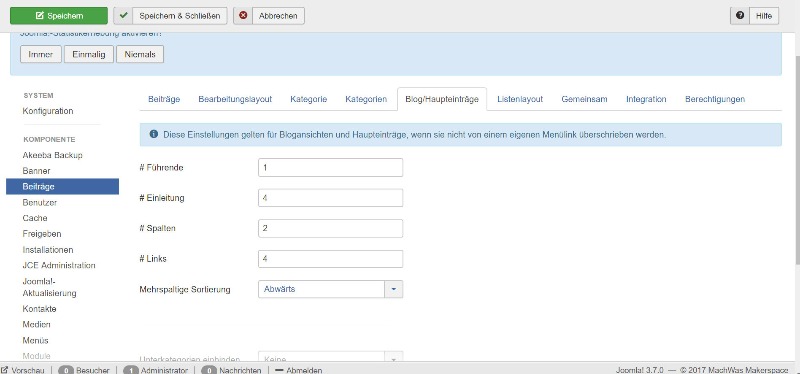Click the # Einleitung input field
The image size is (800, 374).
pos(331,198)
